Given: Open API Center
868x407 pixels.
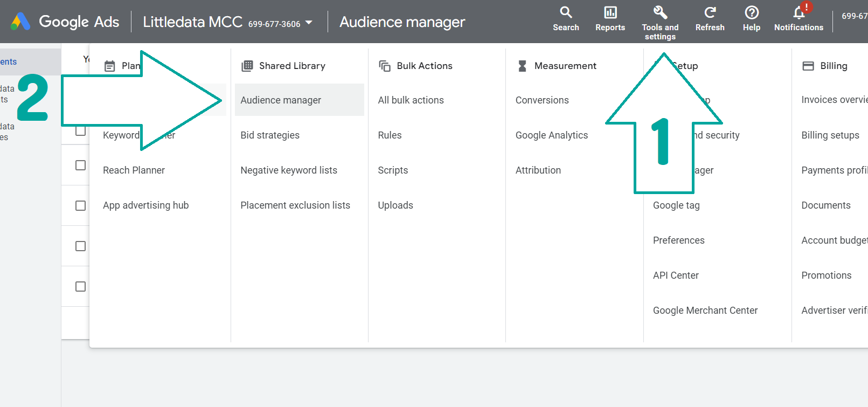Looking at the screenshot, I should coord(676,275).
